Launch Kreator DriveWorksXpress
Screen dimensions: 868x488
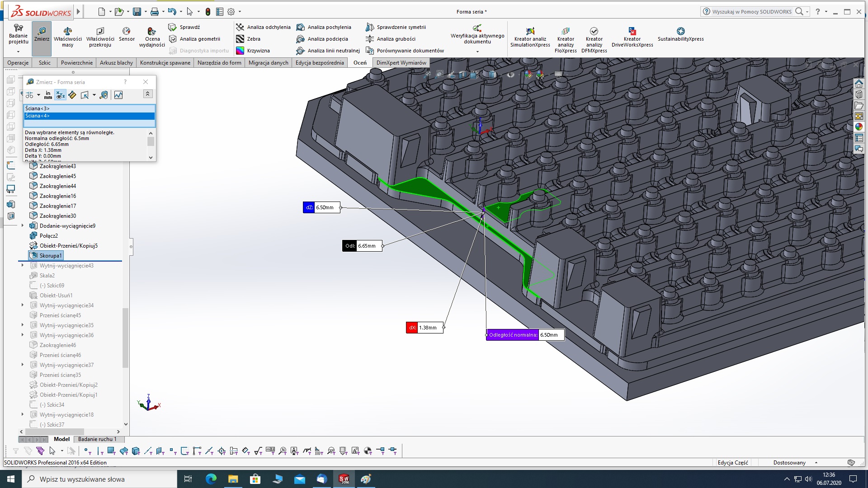pyautogui.click(x=632, y=37)
